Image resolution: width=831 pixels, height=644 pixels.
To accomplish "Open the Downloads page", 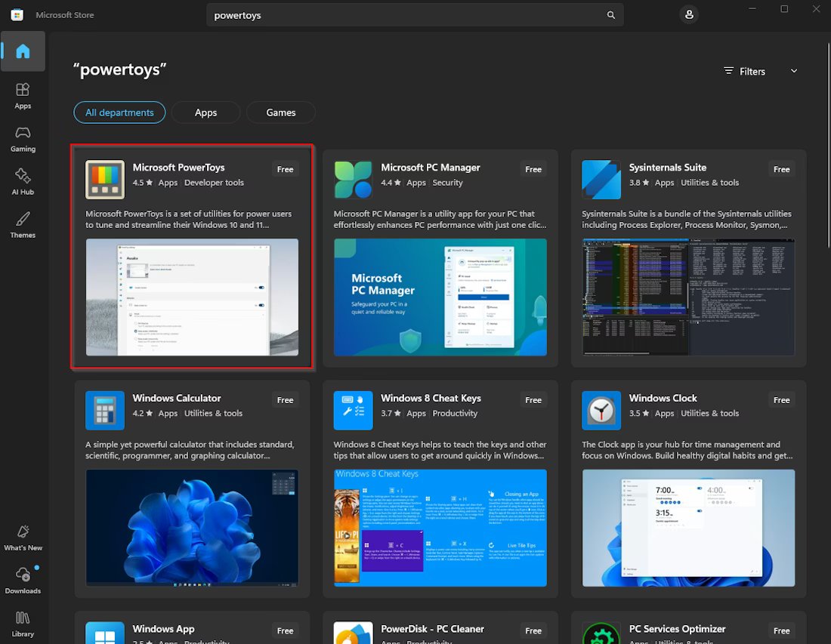I will point(23,581).
